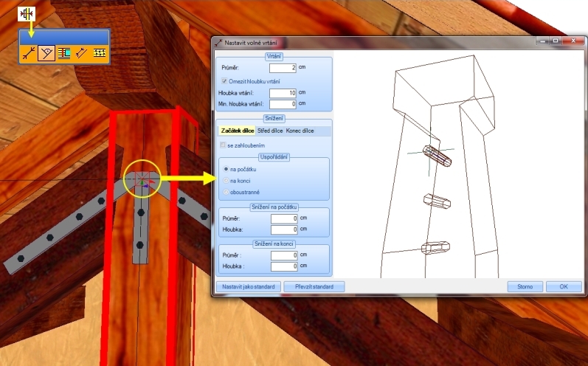Image resolution: width=588 pixels, height=366 pixels.
Task: Click the 'Vrtání' section label
Action: pyautogui.click(x=274, y=57)
